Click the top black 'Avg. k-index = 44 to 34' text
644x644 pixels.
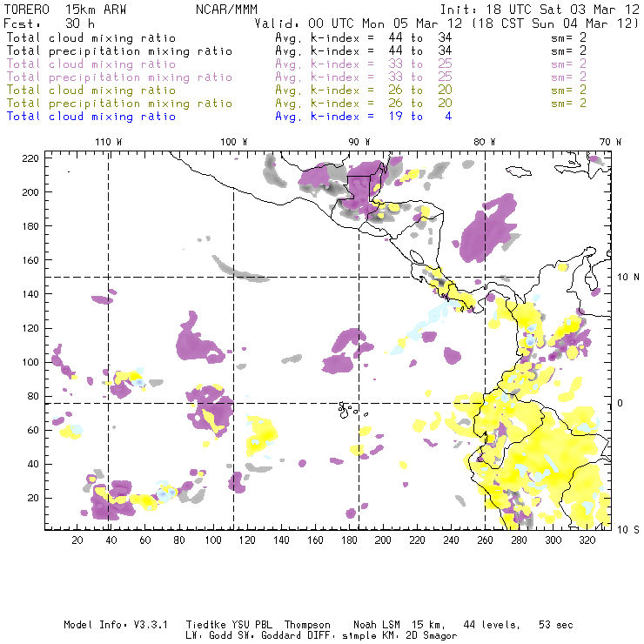click(364, 37)
